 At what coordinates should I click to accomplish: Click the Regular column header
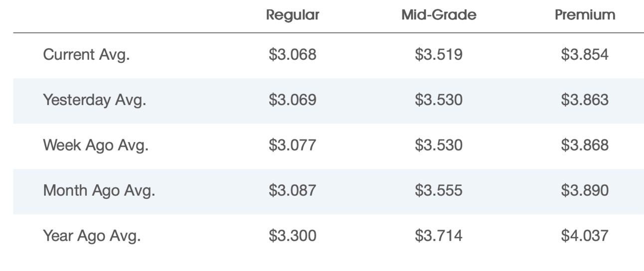click(x=293, y=15)
